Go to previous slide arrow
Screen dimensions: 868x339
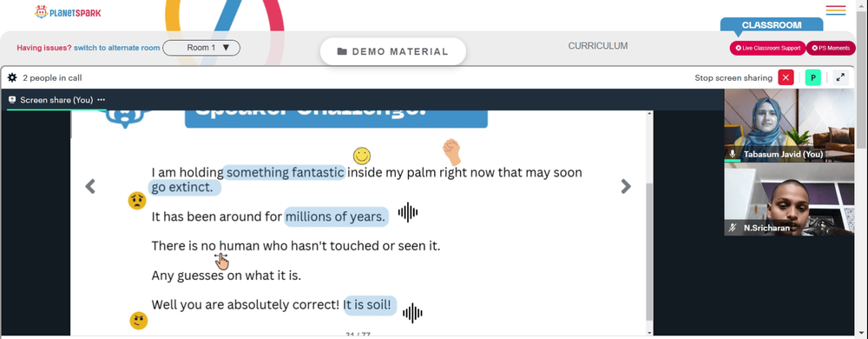coord(90,187)
